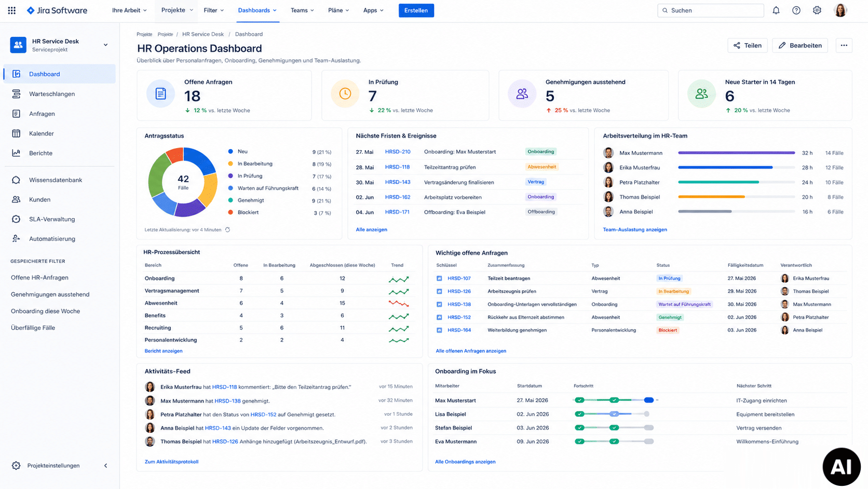
Task: Click the Anfragen sidebar icon
Action: [x=16, y=114]
